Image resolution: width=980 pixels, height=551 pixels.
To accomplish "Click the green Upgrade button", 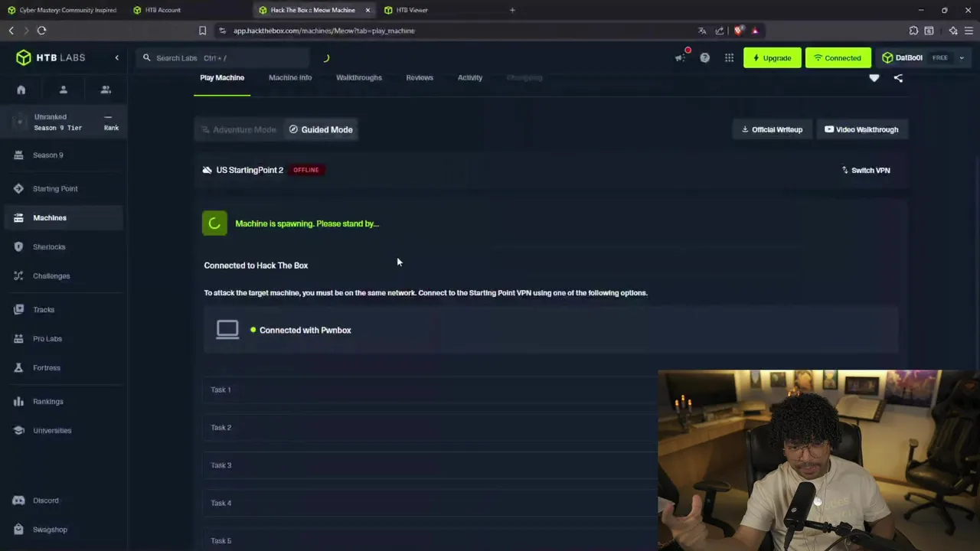I will [x=772, y=58].
